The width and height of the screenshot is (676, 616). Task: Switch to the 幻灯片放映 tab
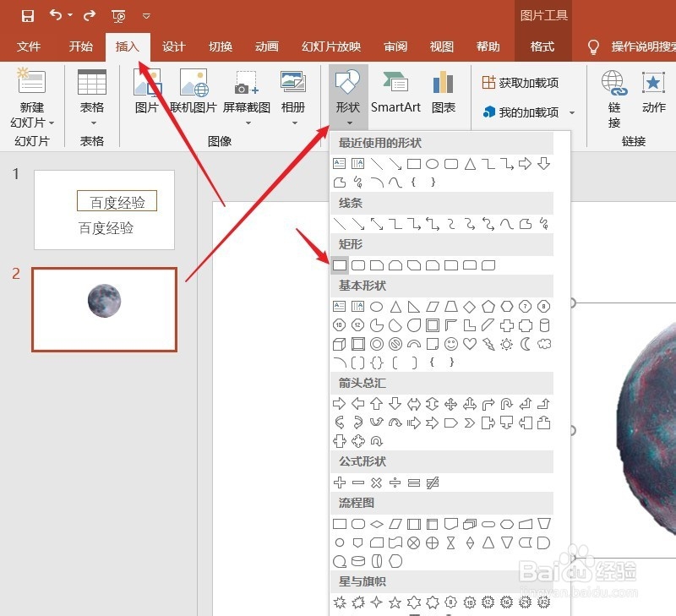click(x=331, y=46)
